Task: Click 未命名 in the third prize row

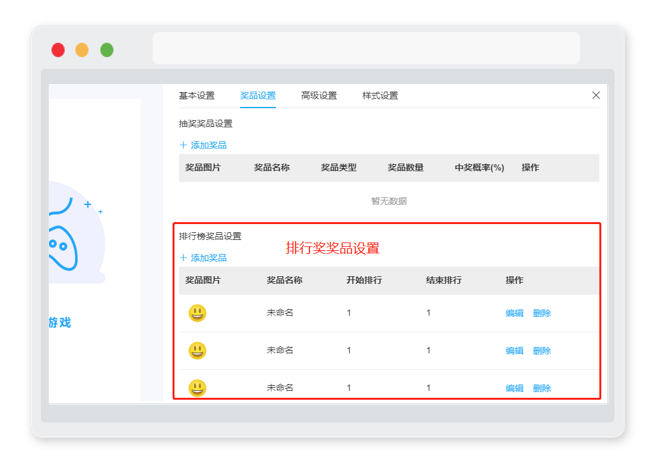Action: pyautogui.click(x=280, y=388)
